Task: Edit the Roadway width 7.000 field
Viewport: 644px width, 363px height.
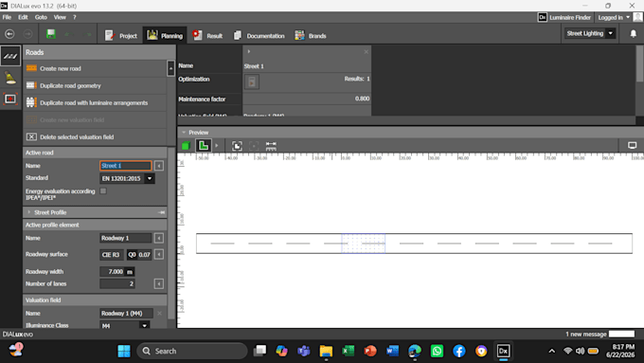Action: point(112,272)
